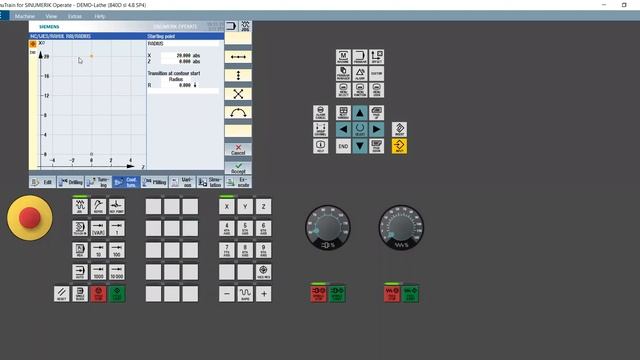Select the vertical straight line contour softkey
The image size is (640, 360).
[x=238, y=76]
